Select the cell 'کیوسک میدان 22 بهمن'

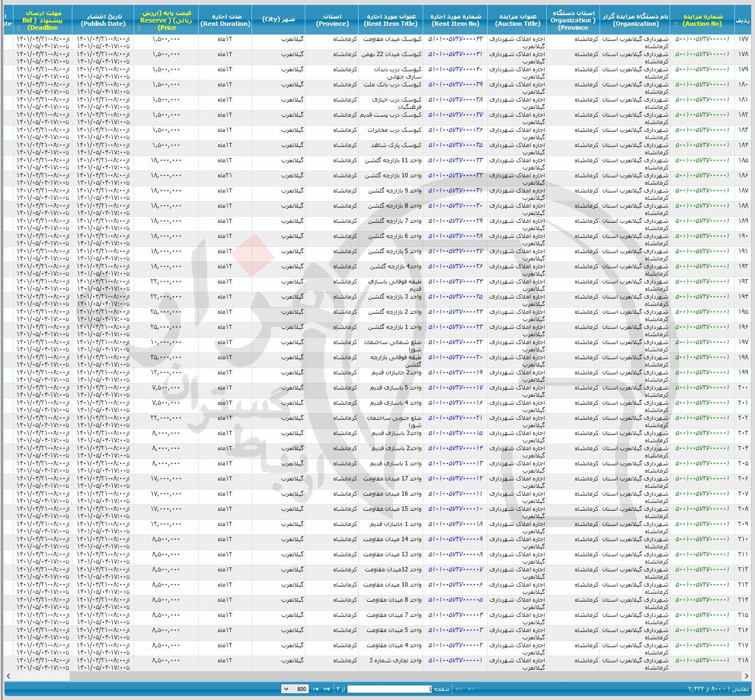point(391,58)
